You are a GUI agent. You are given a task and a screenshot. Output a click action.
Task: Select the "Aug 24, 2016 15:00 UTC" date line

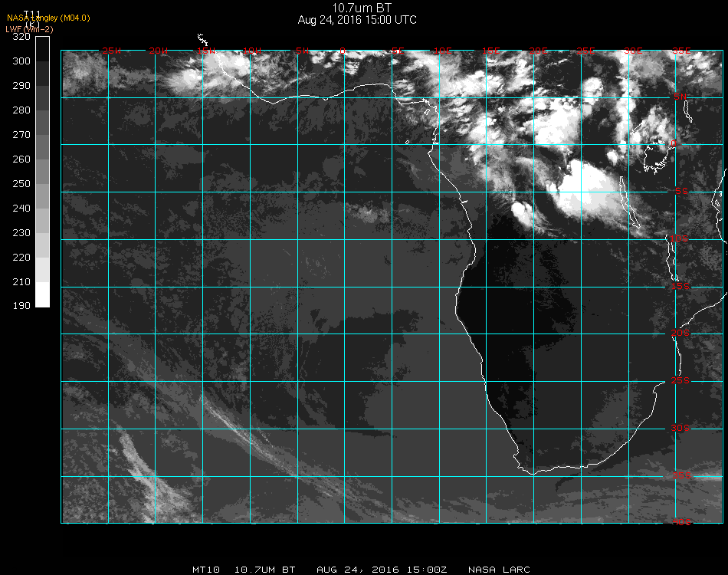click(x=357, y=20)
